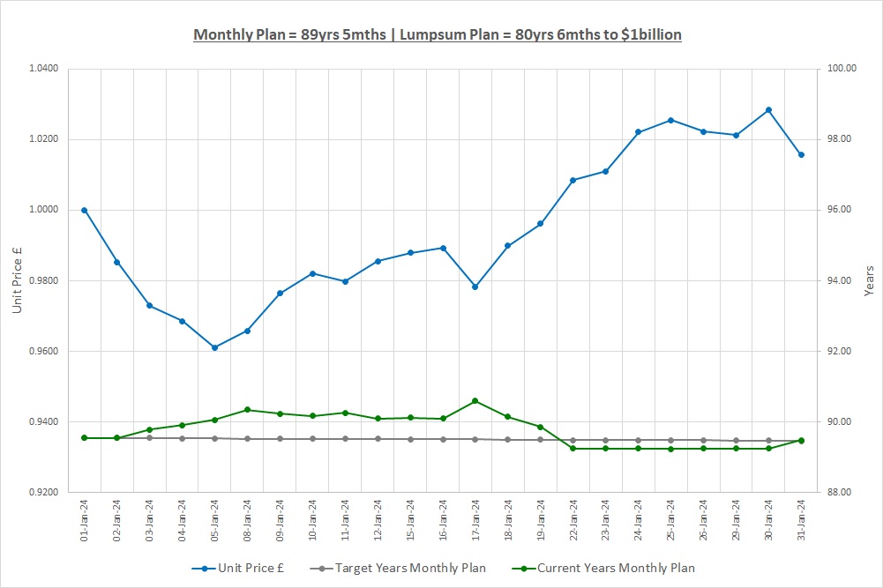Click the 25-Jan-24 date label on x-axis
The image size is (883, 588).
click(x=671, y=522)
